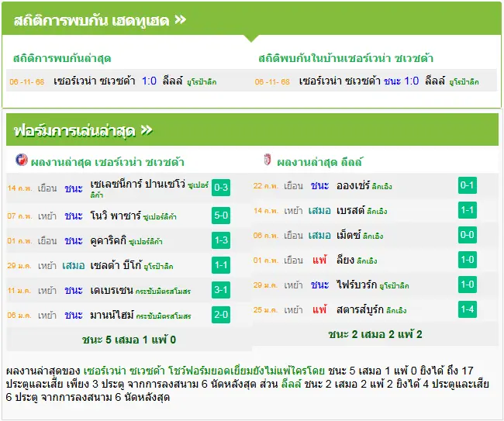Click the 0-3 score badge for เซเลซนีการ์ ปานเซโว่

pos(221,188)
